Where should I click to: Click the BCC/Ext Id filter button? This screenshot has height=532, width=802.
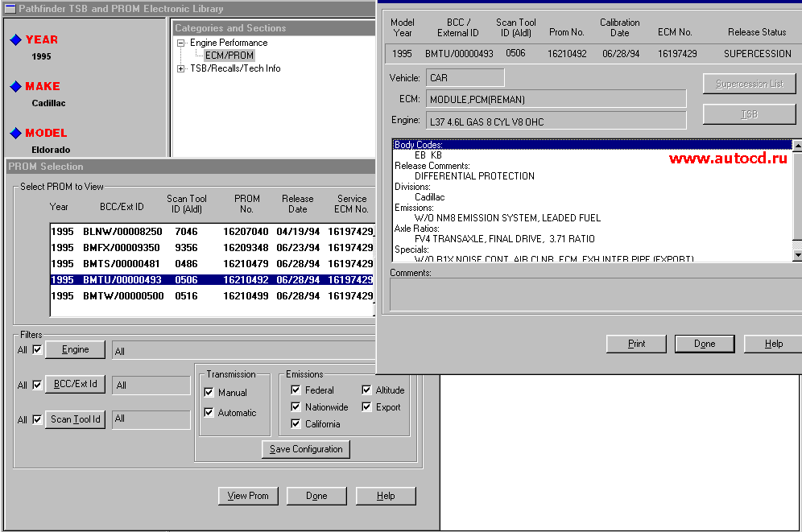pos(75,384)
